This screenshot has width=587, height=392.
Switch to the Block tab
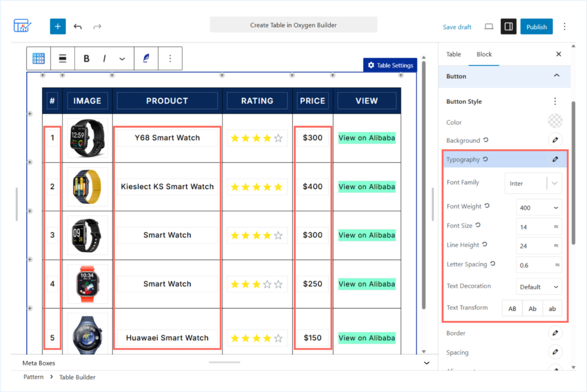click(x=484, y=54)
